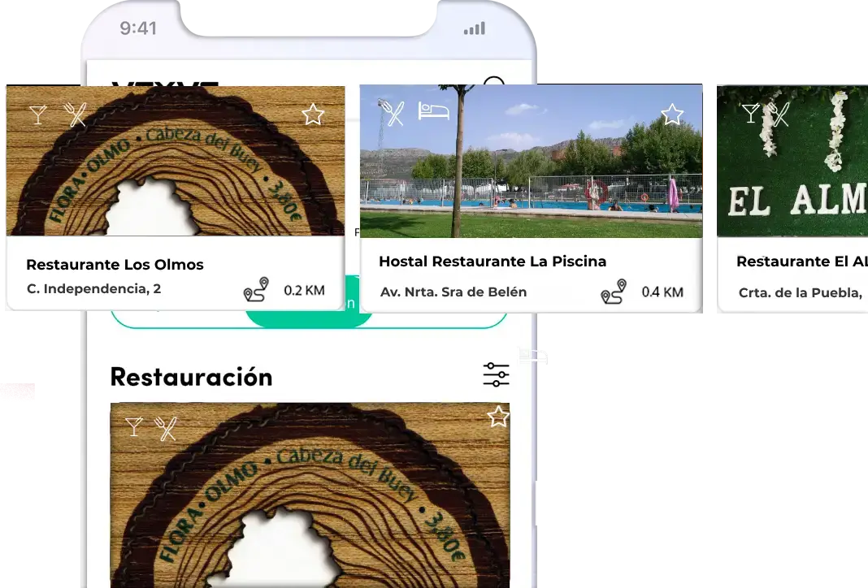Favorite Restaurante Los Olmos card star
The height and width of the screenshot is (588, 868).
pos(313,115)
